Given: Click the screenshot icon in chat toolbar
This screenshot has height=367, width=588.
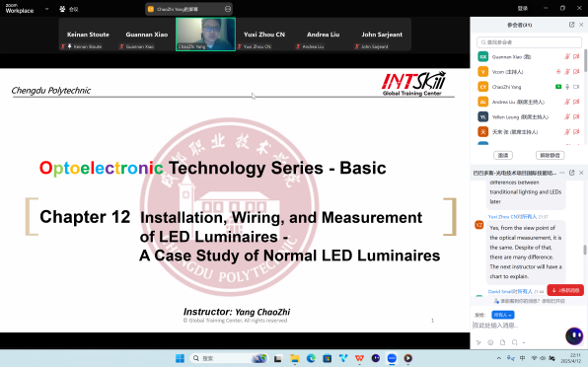Looking at the screenshot, I should 515,342.
